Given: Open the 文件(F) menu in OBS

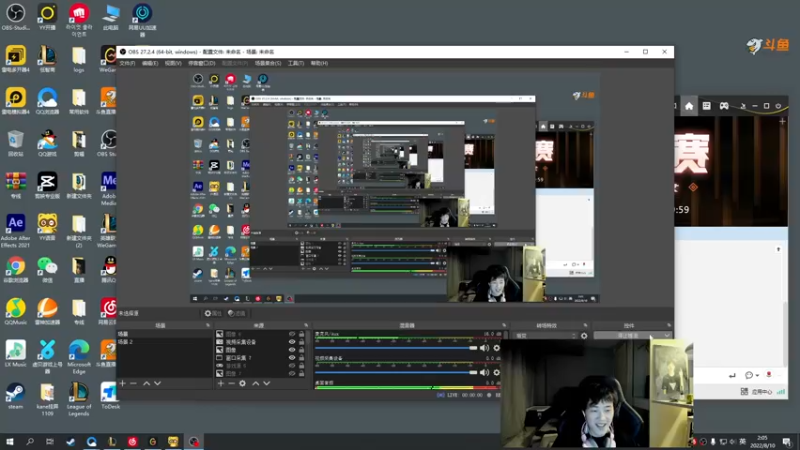Looking at the screenshot, I should coord(127,63).
